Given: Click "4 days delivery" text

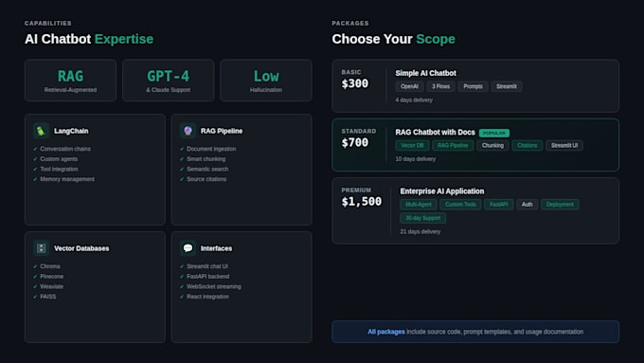Looking at the screenshot, I should tap(414, 100).
